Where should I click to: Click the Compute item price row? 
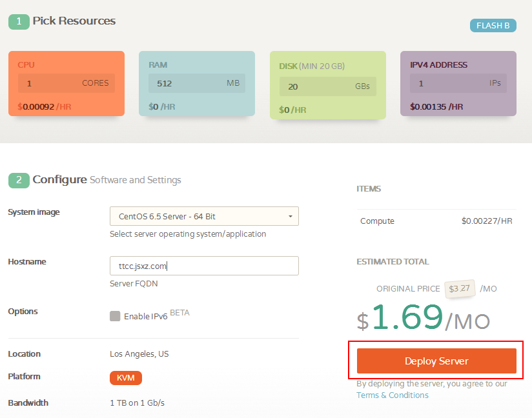436,221
